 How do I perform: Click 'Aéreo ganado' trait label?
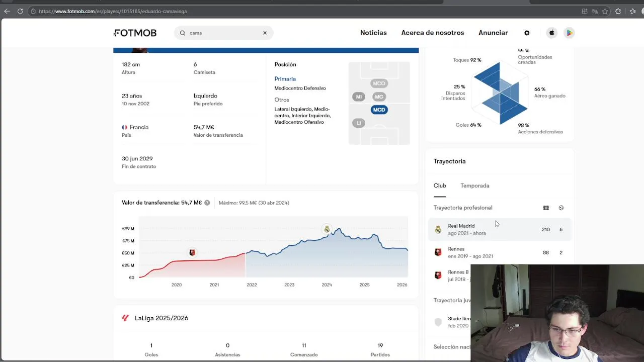coord(550,96)
